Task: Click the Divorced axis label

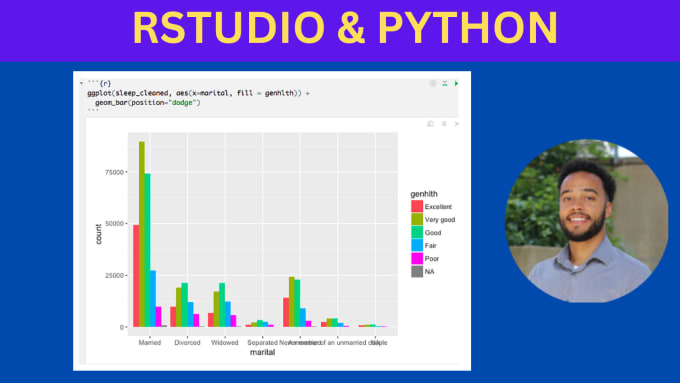Action: coord(187,343)
